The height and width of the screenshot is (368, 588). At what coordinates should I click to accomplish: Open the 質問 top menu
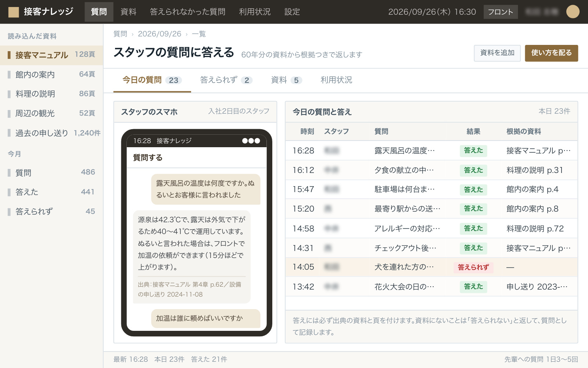click(99, 12)
